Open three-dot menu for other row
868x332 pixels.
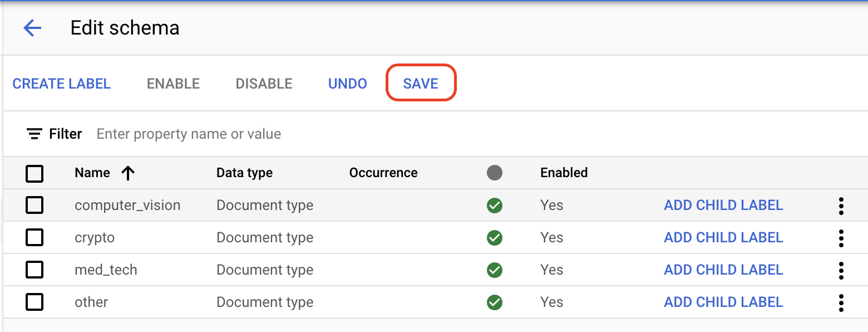(x=841, y=302)
